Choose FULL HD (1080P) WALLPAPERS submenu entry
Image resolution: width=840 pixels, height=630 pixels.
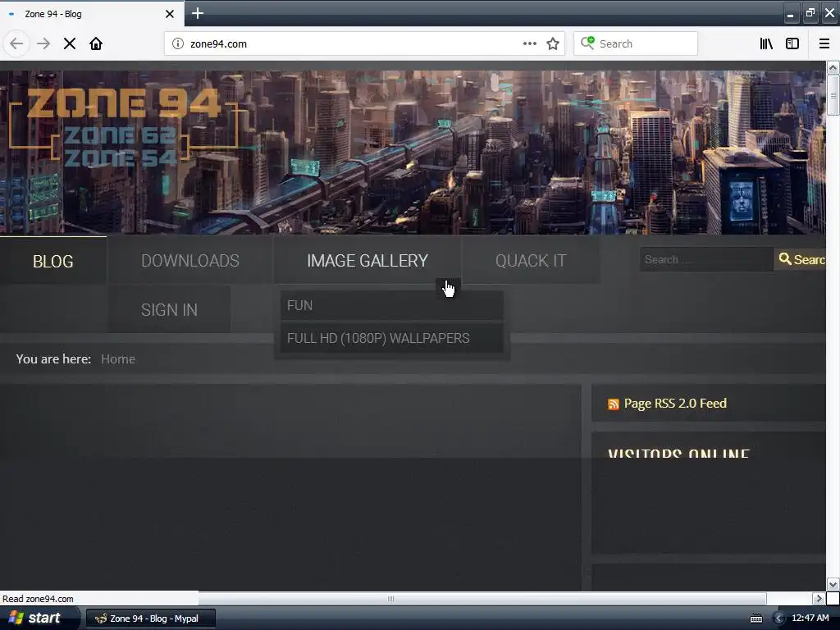point(391,338)
